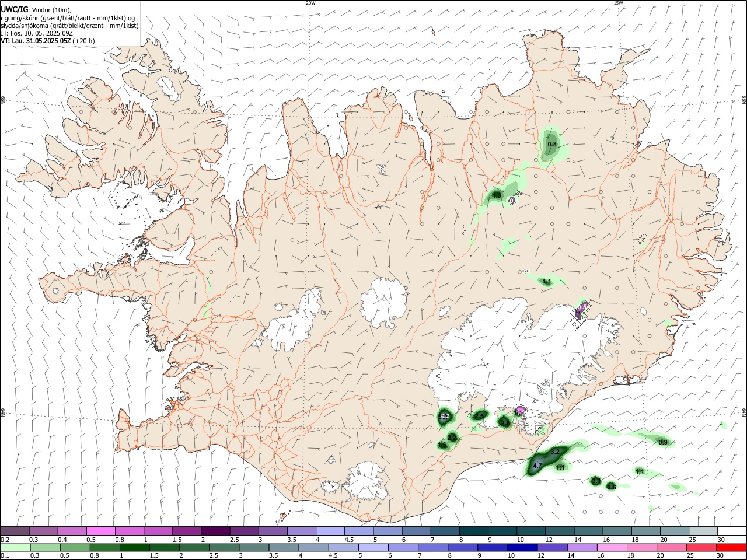Select the light pink 16–18 swatch in the lower legend
The height and width of the screenshot is (560, 747).
611,548
